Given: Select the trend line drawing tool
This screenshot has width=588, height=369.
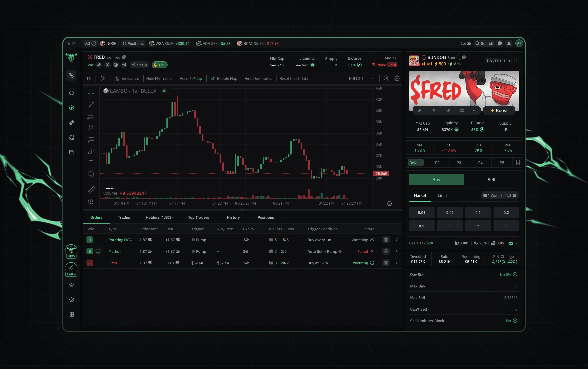Looking at the screenshot, I should tap(91, 105).
